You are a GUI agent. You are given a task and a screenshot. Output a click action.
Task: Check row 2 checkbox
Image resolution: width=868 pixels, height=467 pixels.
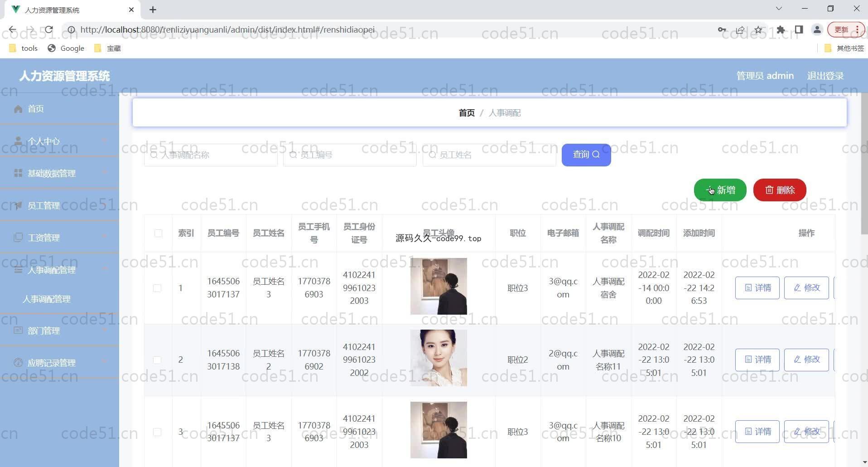coord(157,360)
